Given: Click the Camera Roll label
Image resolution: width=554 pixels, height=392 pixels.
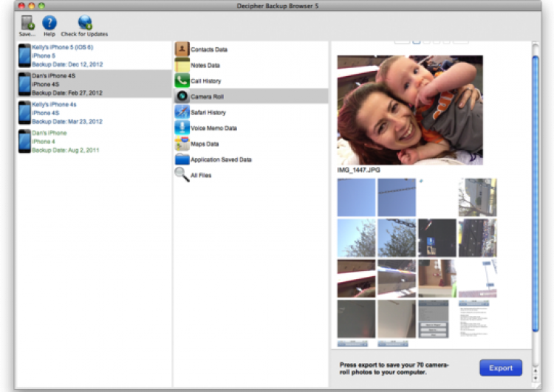Looking at the screenshot, I should point(207,97).
